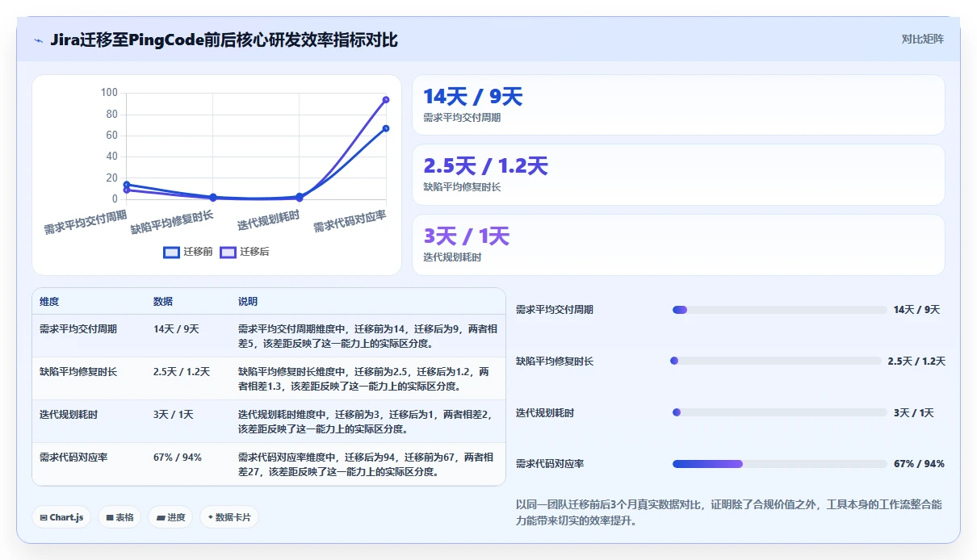This screenshot has height=560, width=977.
Task: Click the 需求代码对应率 progress bar
Action: click(780, 464)
